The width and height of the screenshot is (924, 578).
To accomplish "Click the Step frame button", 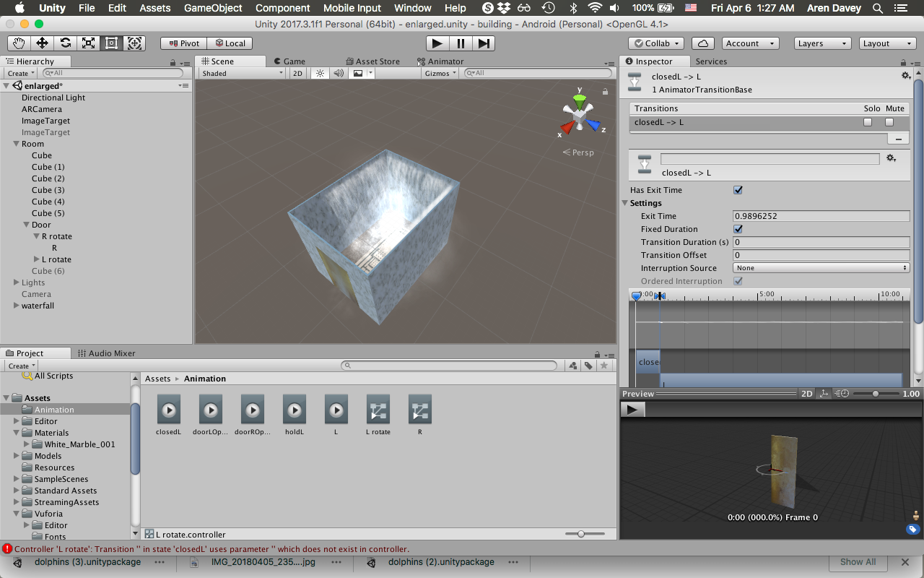I will 484,43.
